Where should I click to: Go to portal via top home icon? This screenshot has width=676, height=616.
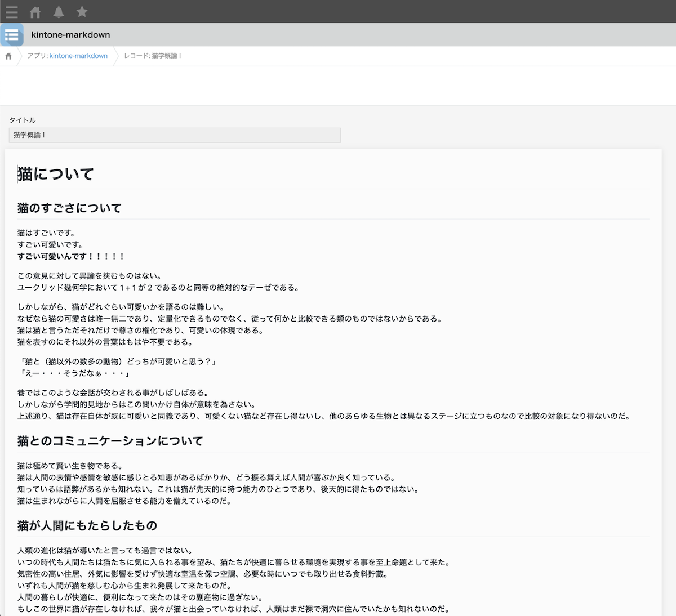coord(35,11)
